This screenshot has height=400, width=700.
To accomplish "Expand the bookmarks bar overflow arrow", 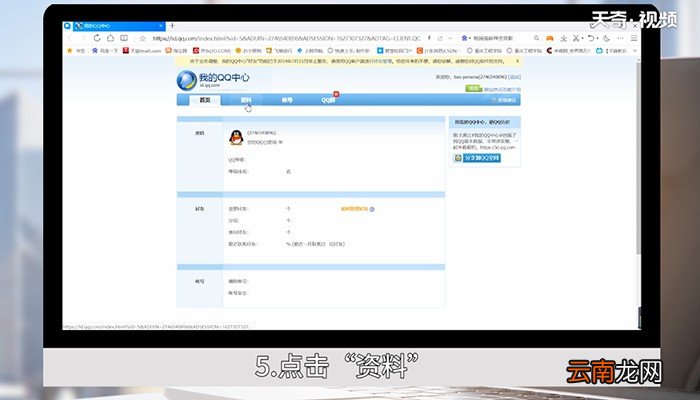I will [x=635, y=51].
